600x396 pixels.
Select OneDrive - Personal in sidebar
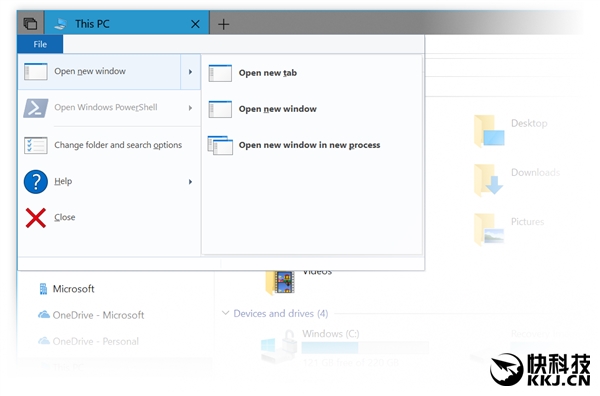point(96,341)
